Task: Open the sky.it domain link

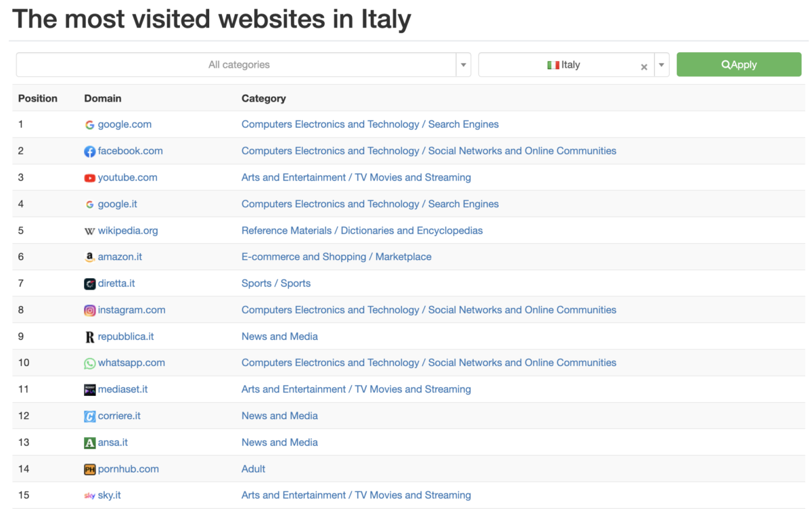Action: [110, 495]
